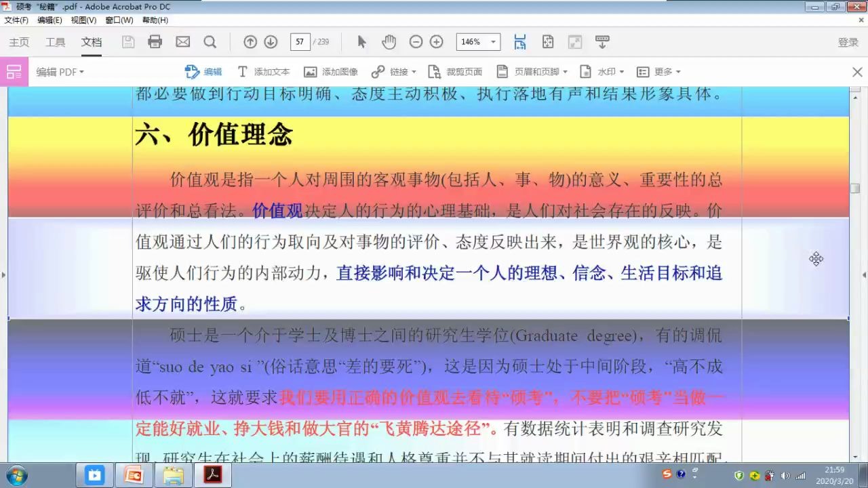This screenshot has height=488, width=868.
Task: Open the 文件 menu
Action: pyautogui.click(x=15, y=20)
